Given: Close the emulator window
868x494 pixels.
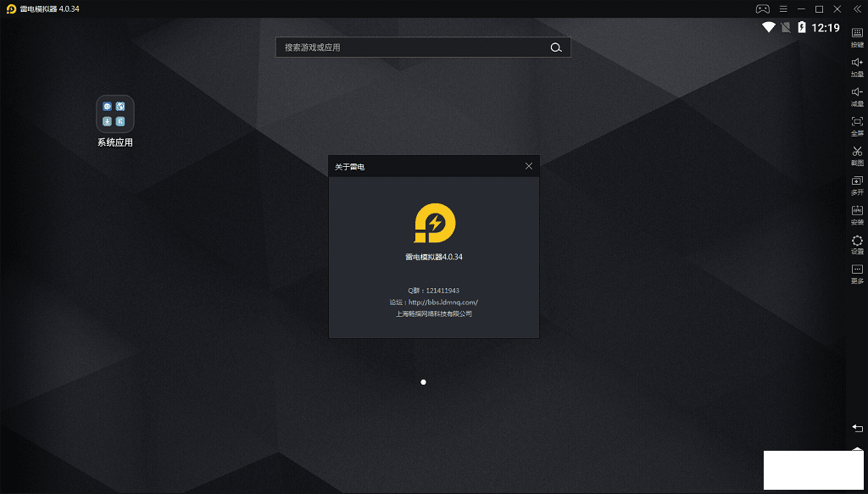Looking at the screenshot, I should click(837, 8).
